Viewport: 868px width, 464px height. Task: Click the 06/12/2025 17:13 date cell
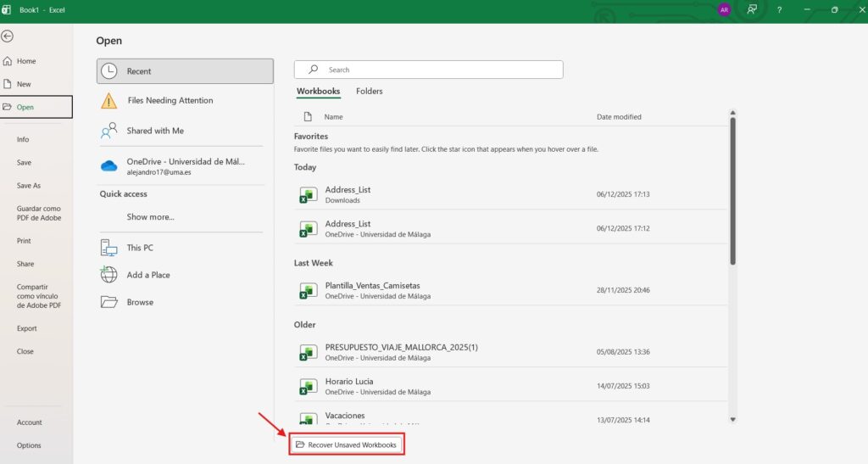coord(623,194)
